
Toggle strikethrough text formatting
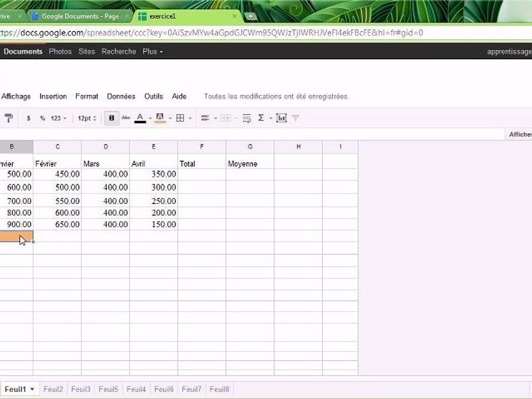pyautogui.click(x=126, y=117)
